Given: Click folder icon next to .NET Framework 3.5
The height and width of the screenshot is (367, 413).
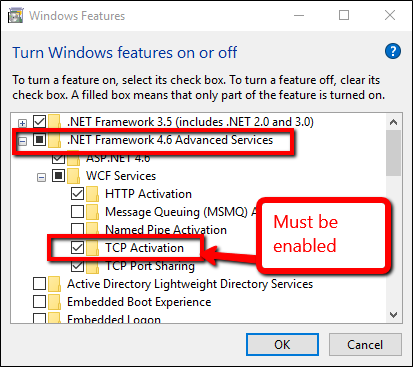Looking at the screenshot, I should [54, 122].
